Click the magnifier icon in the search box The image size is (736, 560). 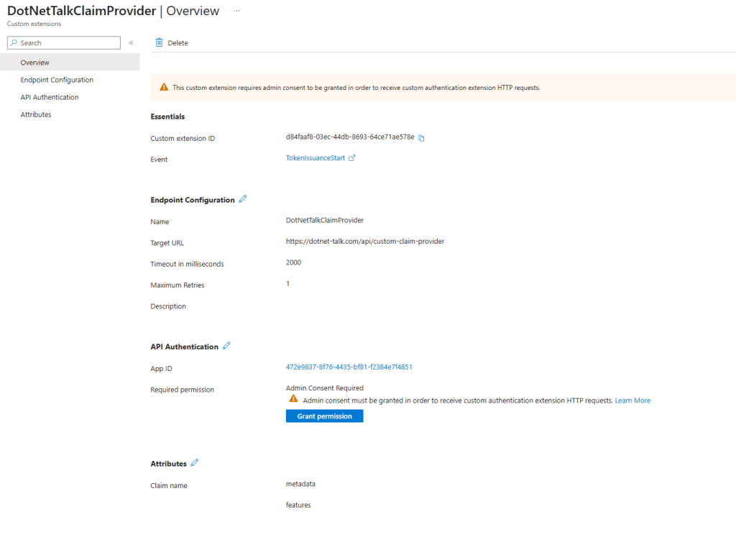(14, 42)
